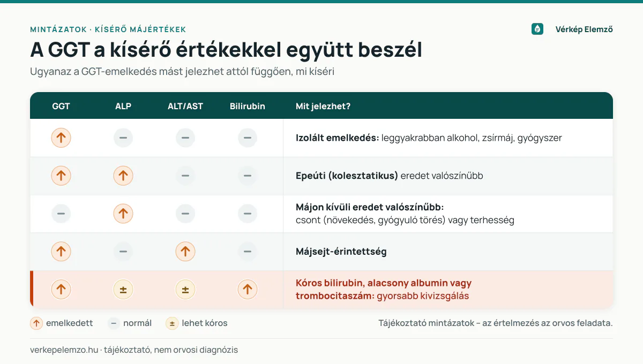Click the GGT up arrow in the Izolált emelkedés row
643x364 pixels.
point(61,138)
